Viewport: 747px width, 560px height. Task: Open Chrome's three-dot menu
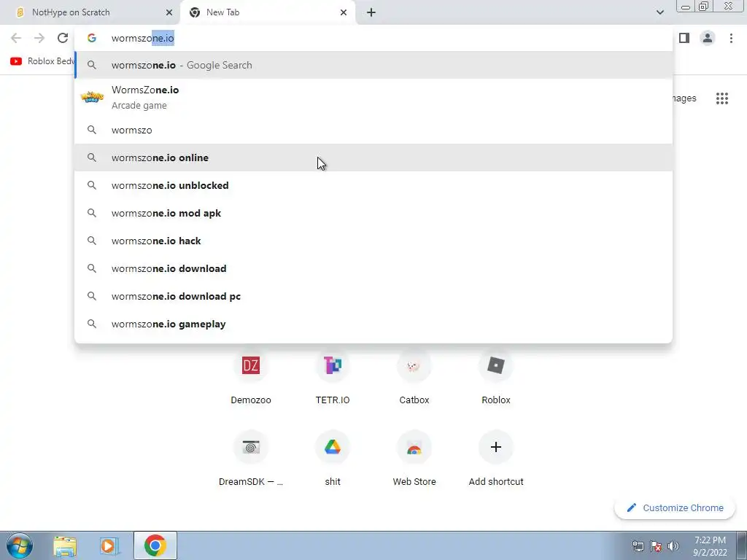(731, 38)
